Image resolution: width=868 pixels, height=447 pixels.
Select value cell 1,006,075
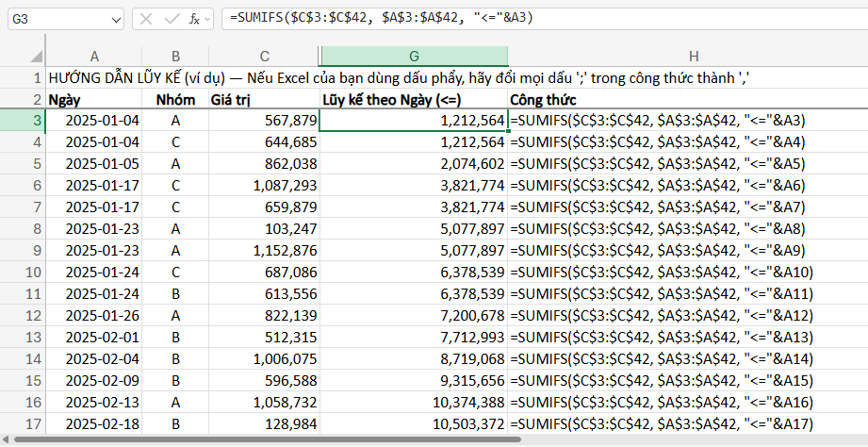[x=264, y=359]
